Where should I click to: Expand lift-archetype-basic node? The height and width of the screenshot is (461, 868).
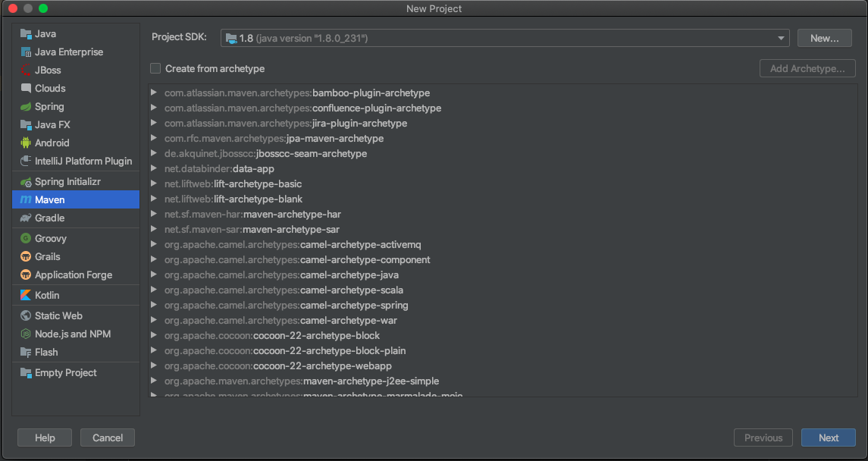pyautogui.click(x=154, y=183)
